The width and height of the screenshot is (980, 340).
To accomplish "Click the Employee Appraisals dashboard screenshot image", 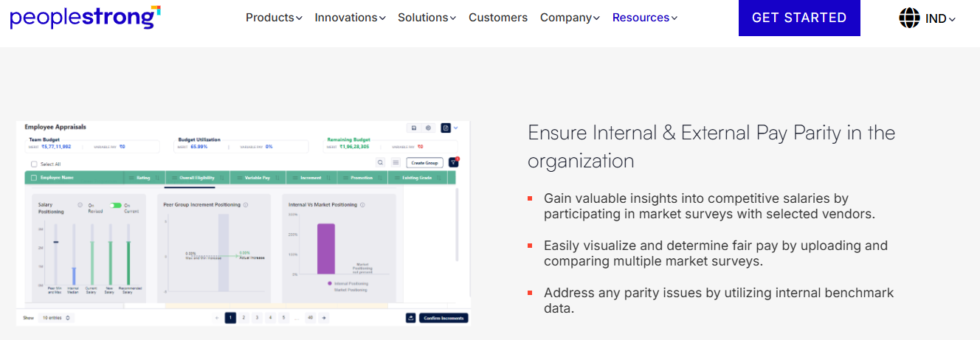I will click(243, 223).
